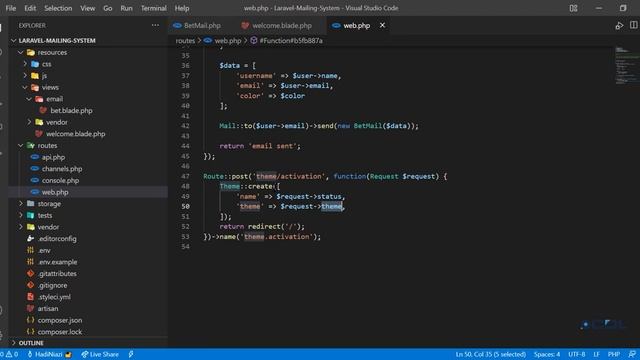Click the routes breadcrumb segment

pyautogui.click(x=185, y=40)
